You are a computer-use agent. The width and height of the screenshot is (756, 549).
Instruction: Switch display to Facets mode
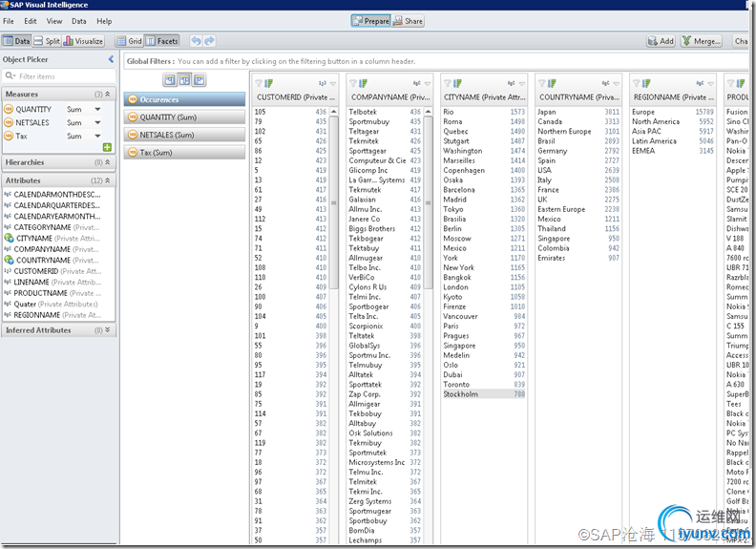pos(162,41)
